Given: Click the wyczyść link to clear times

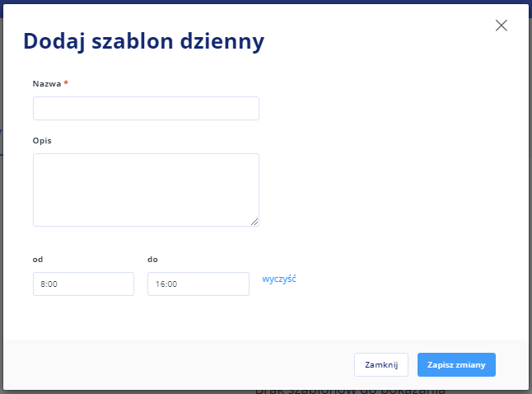Looking at the screenshot, I should tap(279, 279).
